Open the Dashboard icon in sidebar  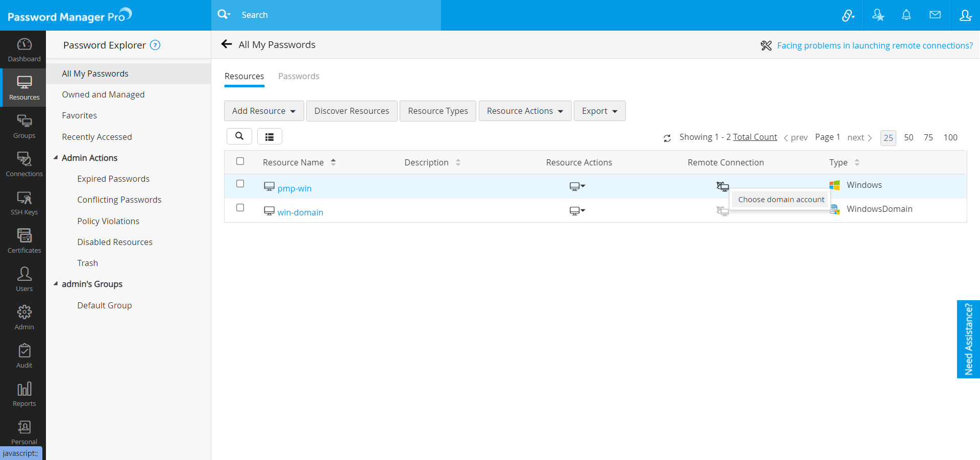[24, 50]
